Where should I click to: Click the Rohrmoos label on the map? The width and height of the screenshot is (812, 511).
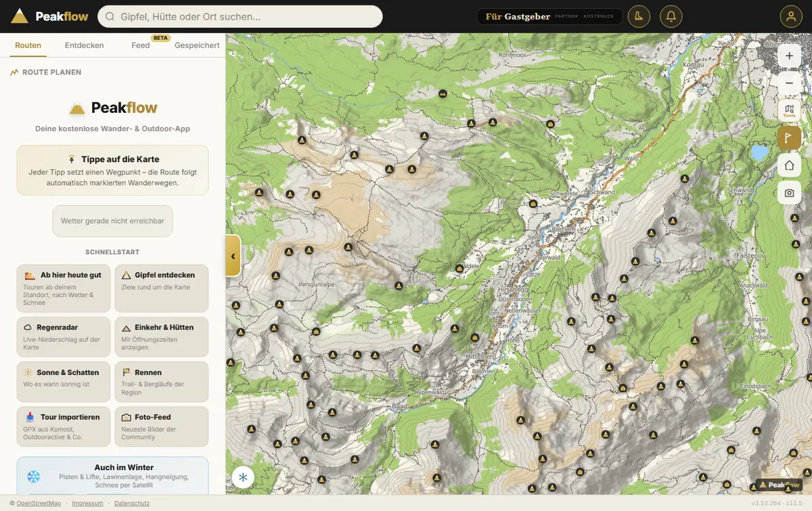512,55
